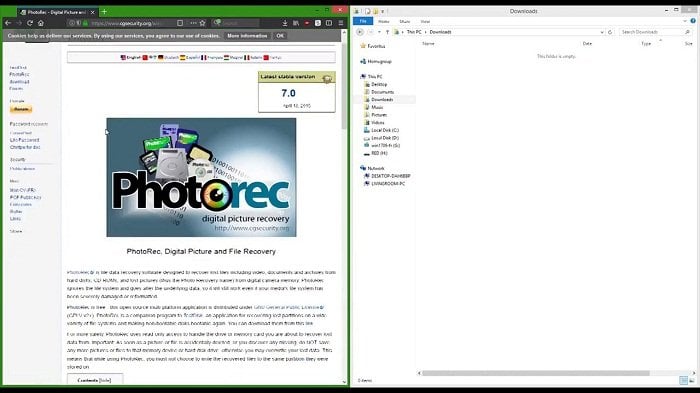
Task: Click More information on cookie banner
Action: click(247, 36)
